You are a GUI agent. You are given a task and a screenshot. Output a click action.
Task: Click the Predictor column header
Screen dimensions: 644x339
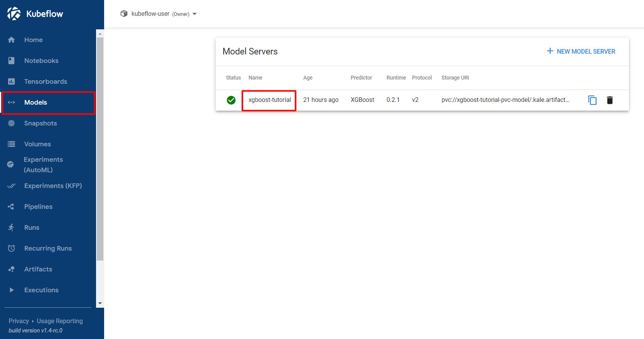(x=361, y=78)
